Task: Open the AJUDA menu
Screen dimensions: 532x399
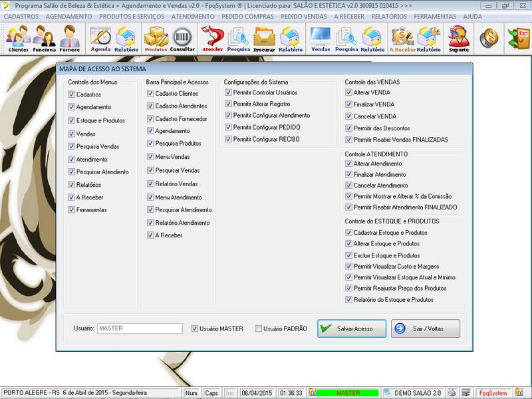Action: [x=472, y=16]
